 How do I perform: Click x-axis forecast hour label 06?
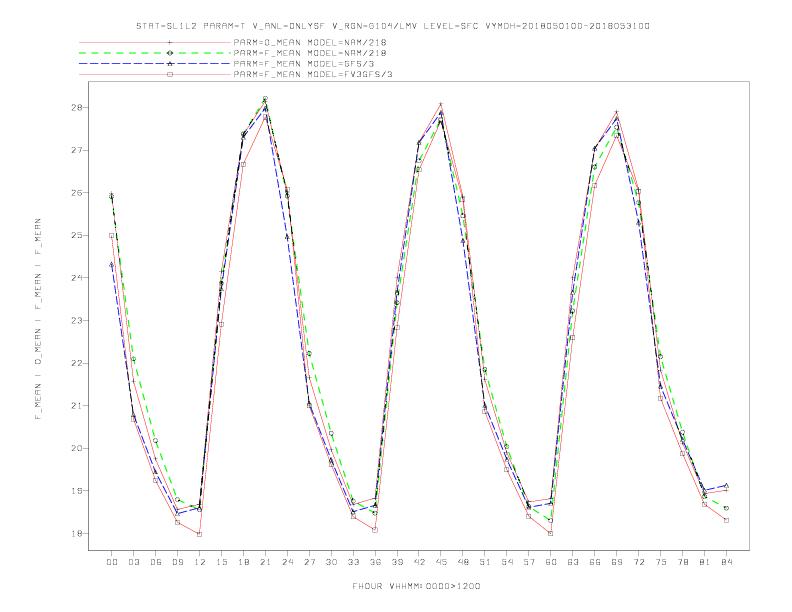156,562
